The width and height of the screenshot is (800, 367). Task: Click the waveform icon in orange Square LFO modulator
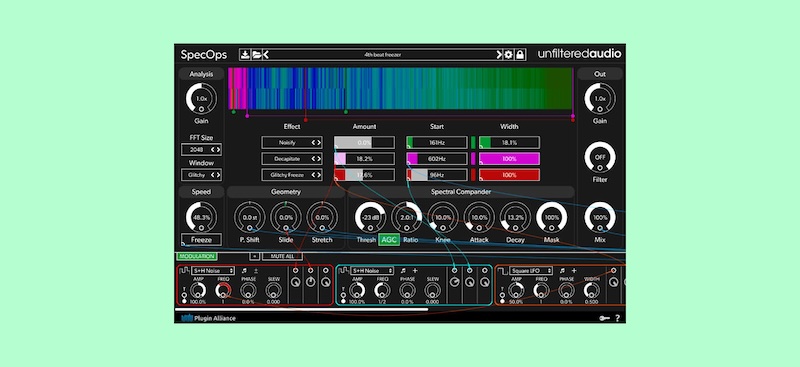503,271
